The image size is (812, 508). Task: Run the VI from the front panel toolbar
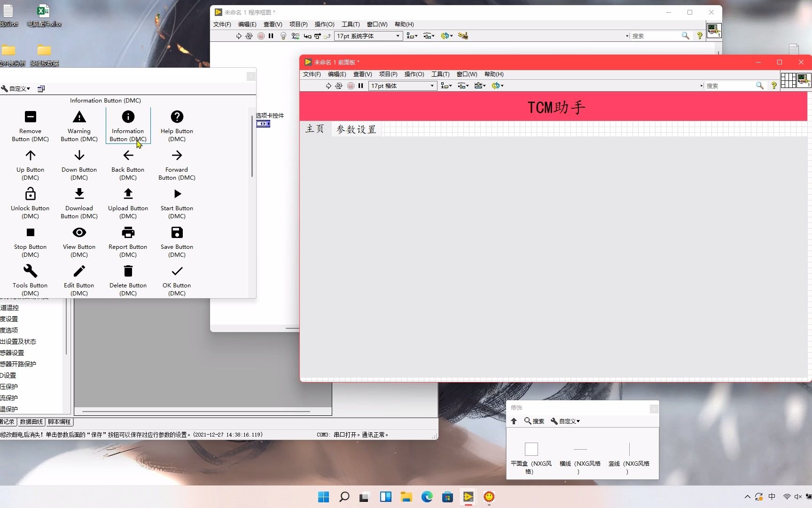pos(329,86)
